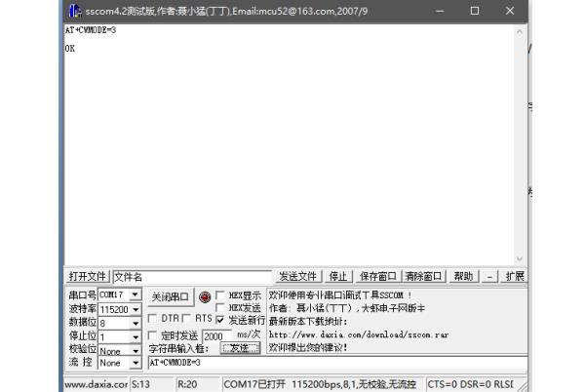Uncheck the 发送新行 checkbox
Viewport: 585px width, 392px height.
pyautogui.click(x=221, y=320)
